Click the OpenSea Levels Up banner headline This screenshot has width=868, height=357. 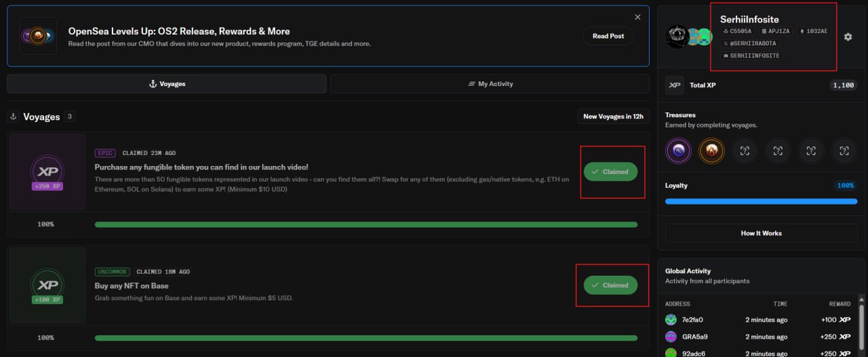(179, 31)
